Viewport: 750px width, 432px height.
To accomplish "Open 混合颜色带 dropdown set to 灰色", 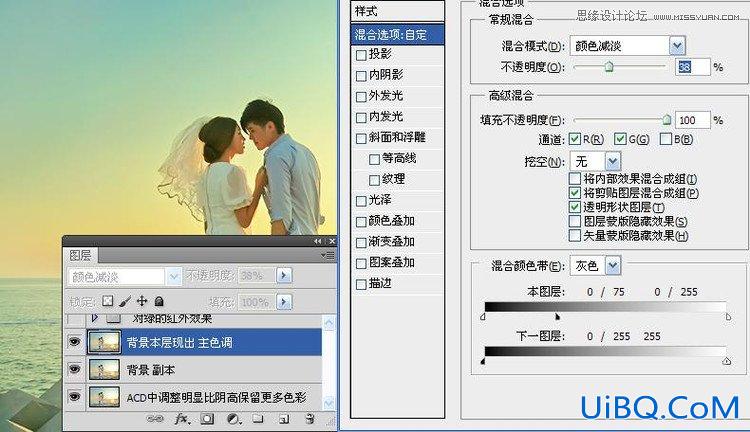I will tap(613, 266).
